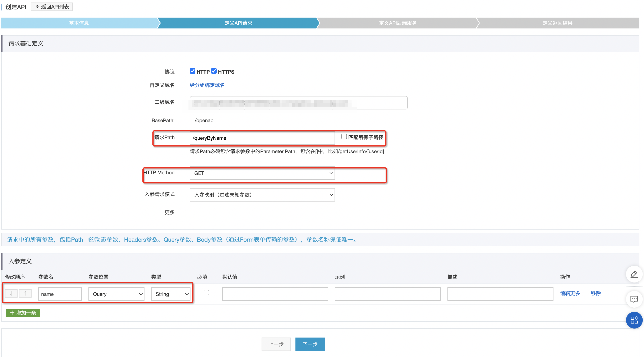
Task: Click the 下一步 next button
Action: click(x=310, y=344)
